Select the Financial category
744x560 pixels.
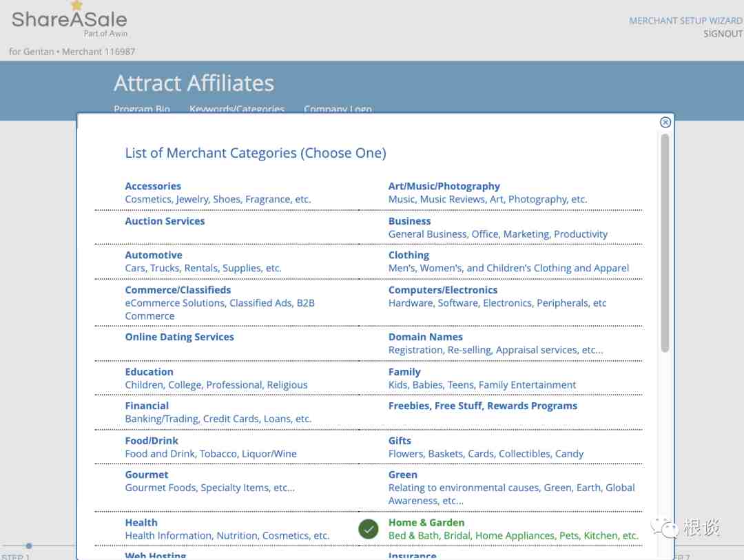(x=147, y=406)
